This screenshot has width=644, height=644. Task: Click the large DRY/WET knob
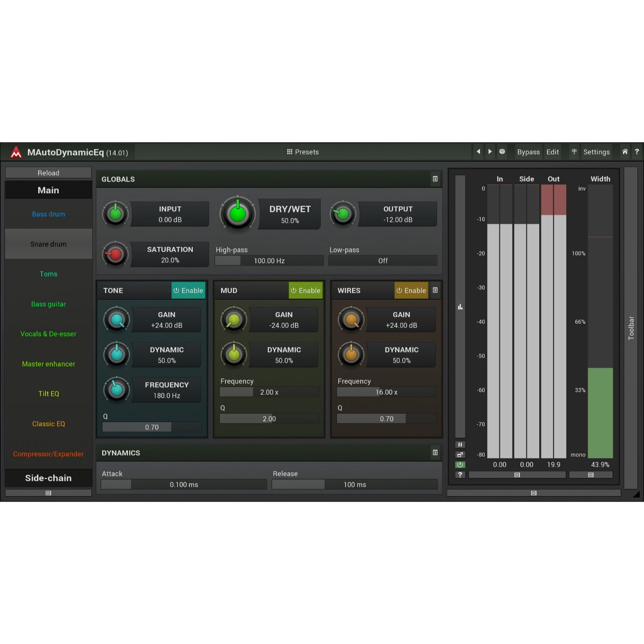coord(237,213)
